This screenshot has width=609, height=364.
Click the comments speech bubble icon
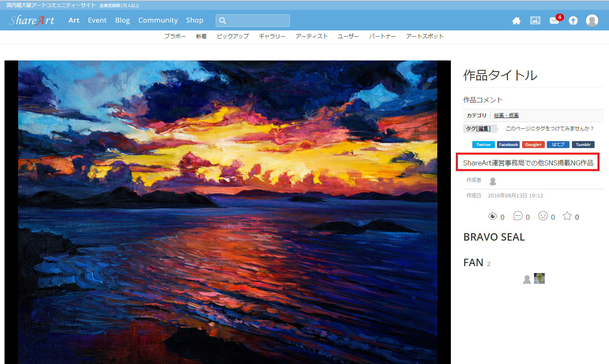(518, 216)
